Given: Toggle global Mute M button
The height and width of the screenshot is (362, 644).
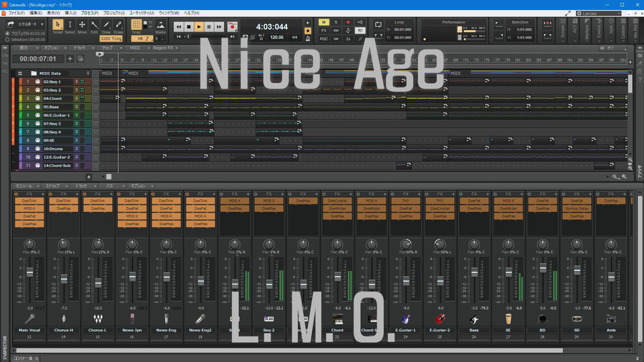Looking at the screenshot, I should coord(323,22).
